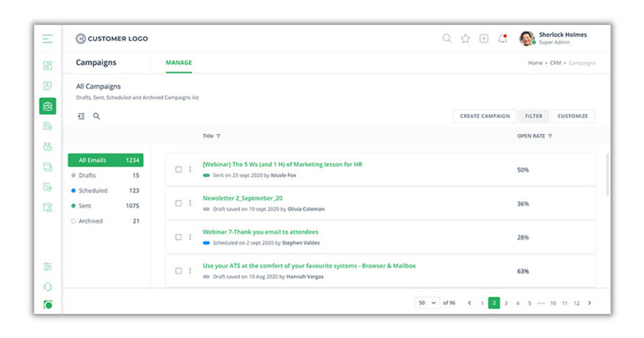Open the Open Rate column filter dropdown
The height and width of the screenshot is (338, 644).
point(550,136)
